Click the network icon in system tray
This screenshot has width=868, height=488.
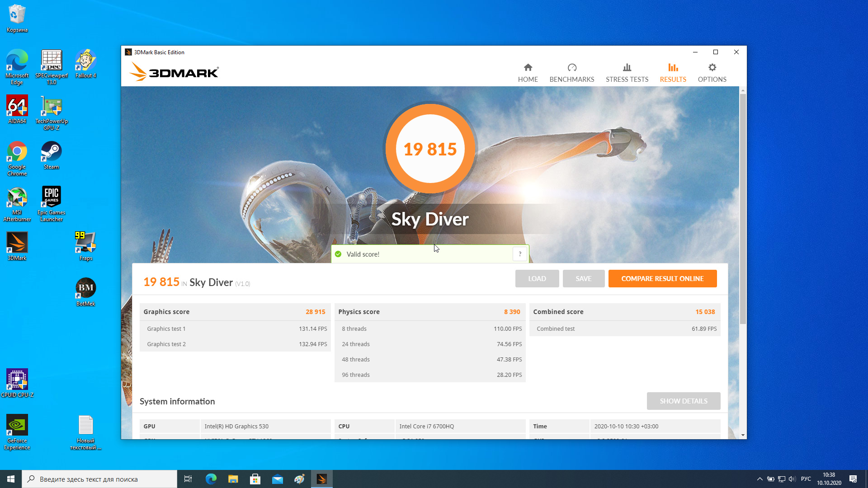tap(782, 479)
